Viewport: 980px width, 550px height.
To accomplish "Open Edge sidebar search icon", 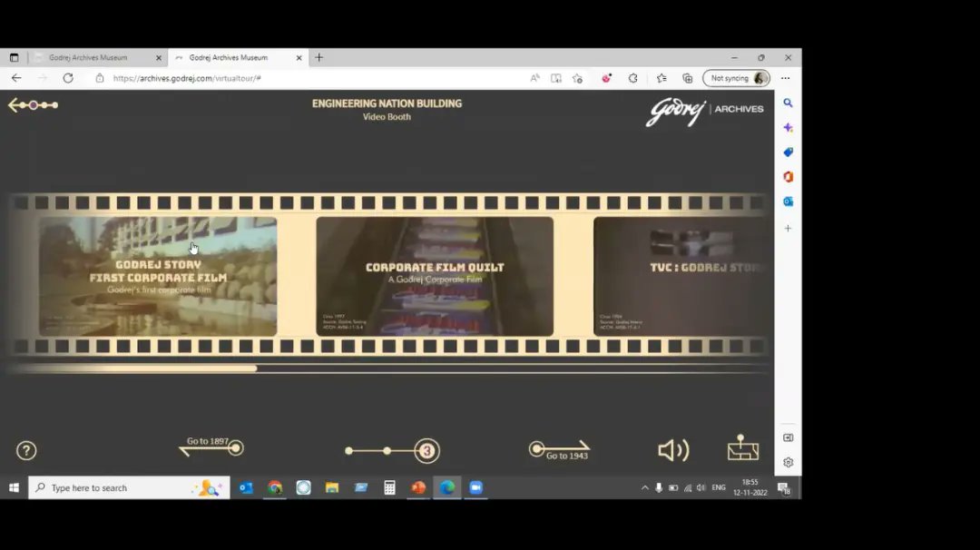I will [x=789, y=103].
